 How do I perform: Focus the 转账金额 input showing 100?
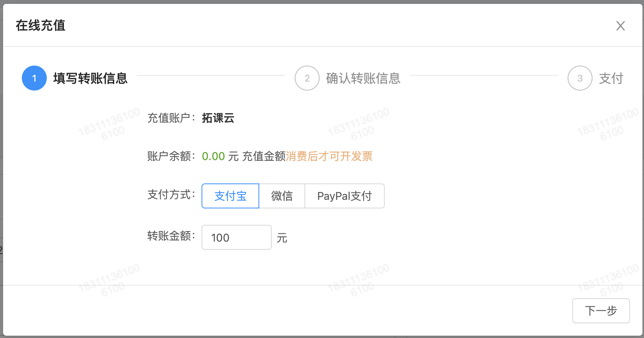236,237
